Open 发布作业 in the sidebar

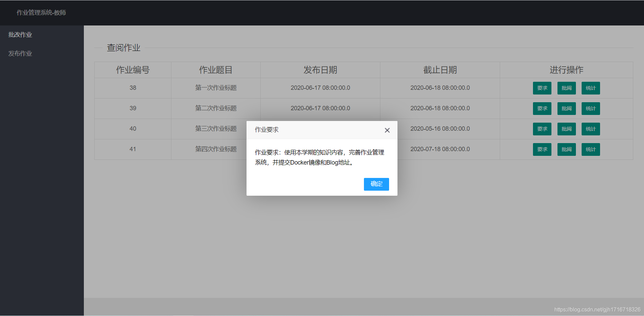click(x=20, y=53)
